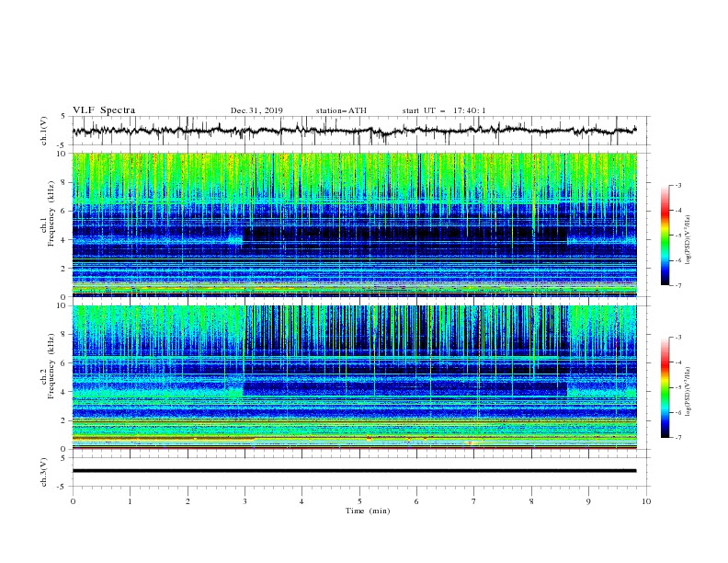This screenshot has height=563, width=728.
Task: Click inside the ch.2 spectrogram panel
Action: (x=355, y=377)
